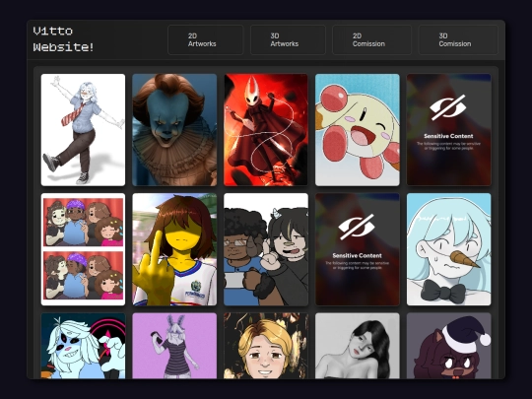Viewport: 532px width, 399px height.
Task: Open the red Hornet artwork
Action: click(x=266, y=130)
